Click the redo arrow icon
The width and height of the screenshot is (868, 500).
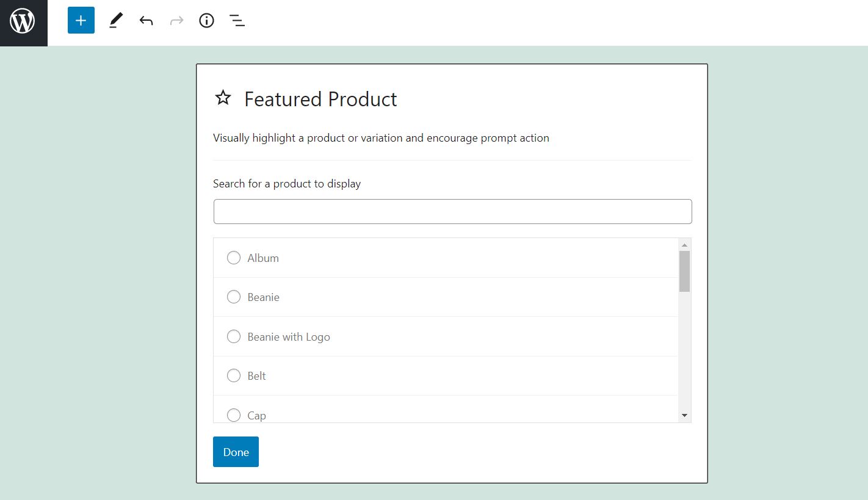(176, 20)
